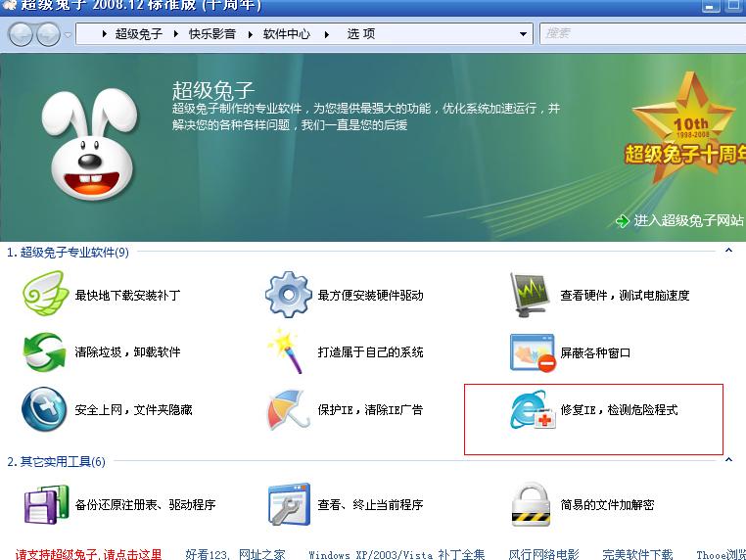This screenshot has width=746, height=560.
Task: Open the blue safe surfing shield icon
Action: point(45,409)
